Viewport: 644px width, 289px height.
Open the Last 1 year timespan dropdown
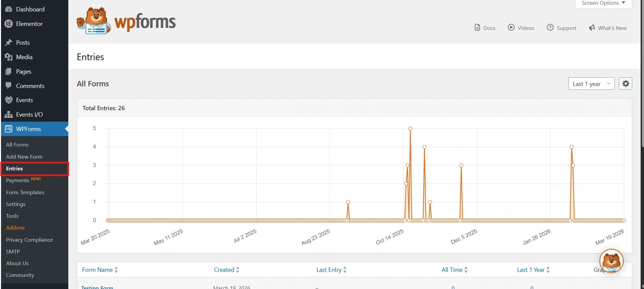tap(592, 84)
